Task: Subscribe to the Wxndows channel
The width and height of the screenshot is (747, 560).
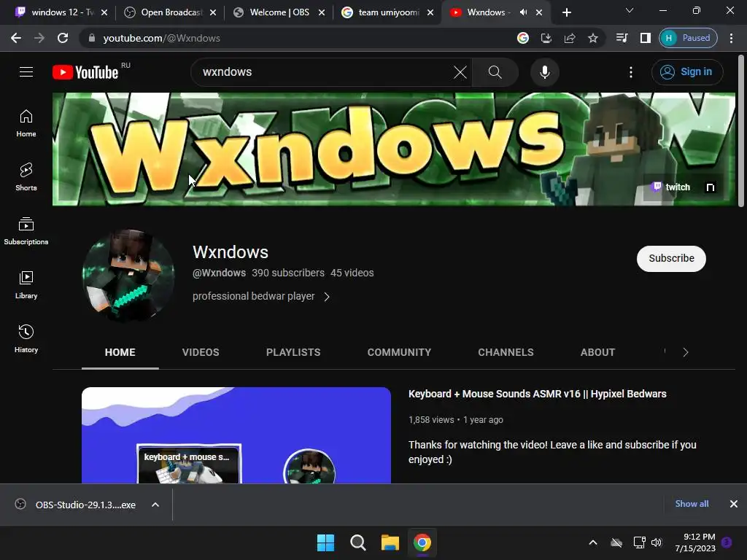Action: click(x=671, y=259)
